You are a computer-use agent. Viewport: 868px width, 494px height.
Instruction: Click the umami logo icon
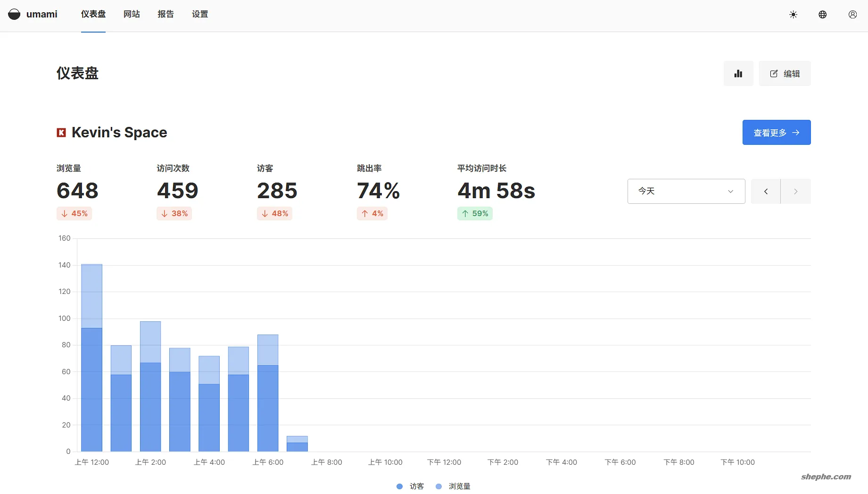[x=14, y=14]
